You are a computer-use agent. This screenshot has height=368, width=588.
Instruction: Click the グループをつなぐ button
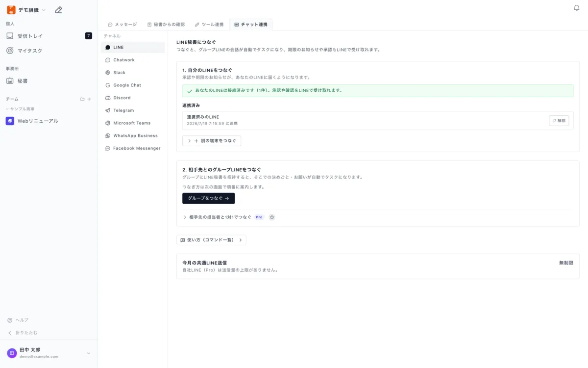pos(208,198)
